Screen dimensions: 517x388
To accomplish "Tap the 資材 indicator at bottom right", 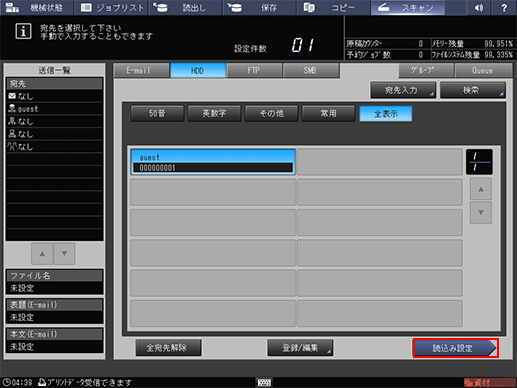I will tap(489, 383).
